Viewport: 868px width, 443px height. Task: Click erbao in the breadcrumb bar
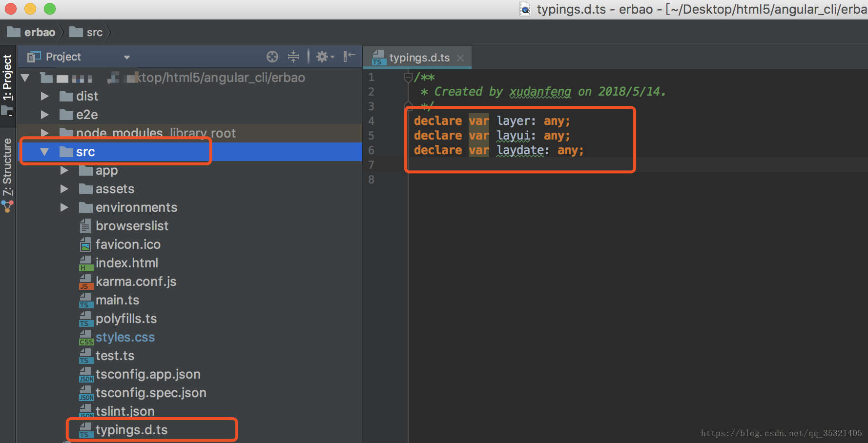[31, 32]
